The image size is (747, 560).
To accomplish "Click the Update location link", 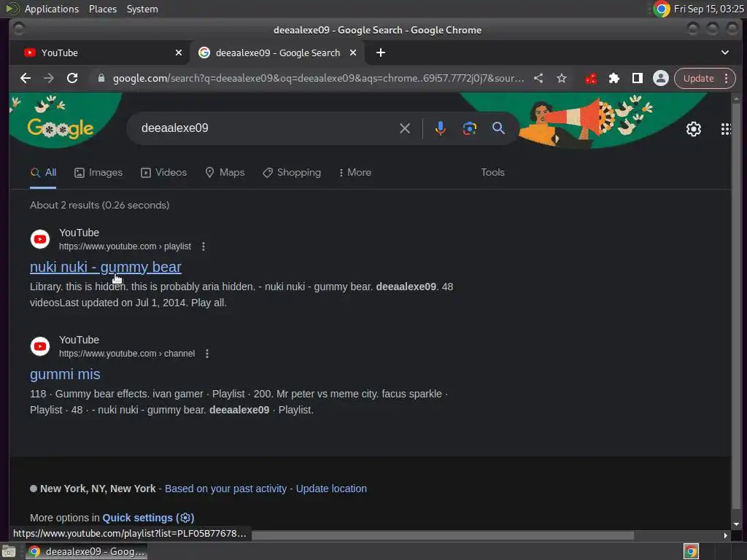I will tap(332, 489).
